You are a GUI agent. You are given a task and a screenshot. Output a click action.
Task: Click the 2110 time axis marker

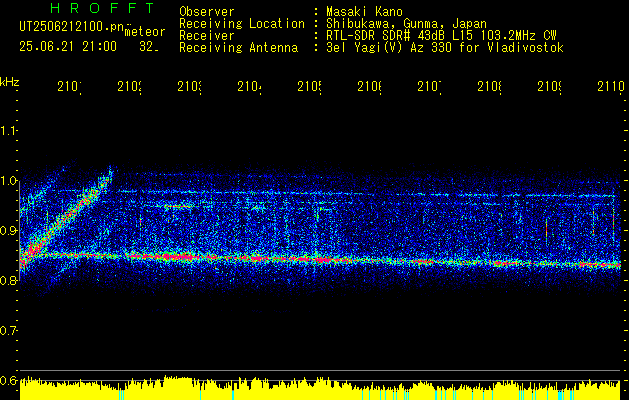tap(611, 87)
